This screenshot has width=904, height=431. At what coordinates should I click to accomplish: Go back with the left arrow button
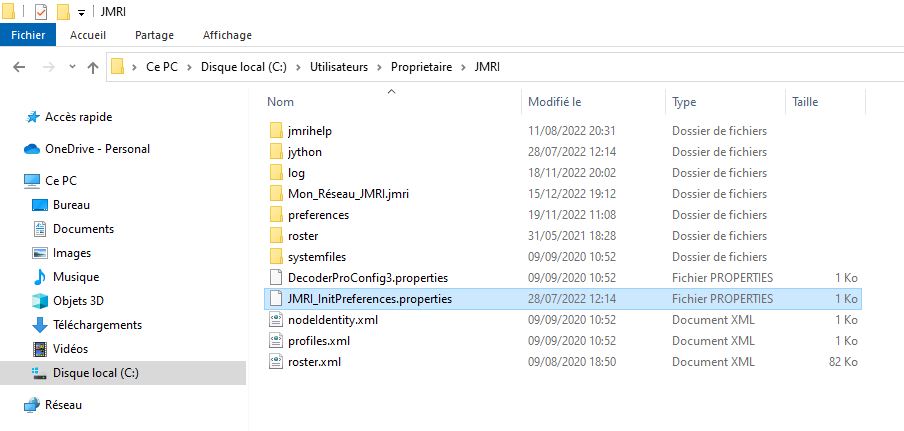19,67
